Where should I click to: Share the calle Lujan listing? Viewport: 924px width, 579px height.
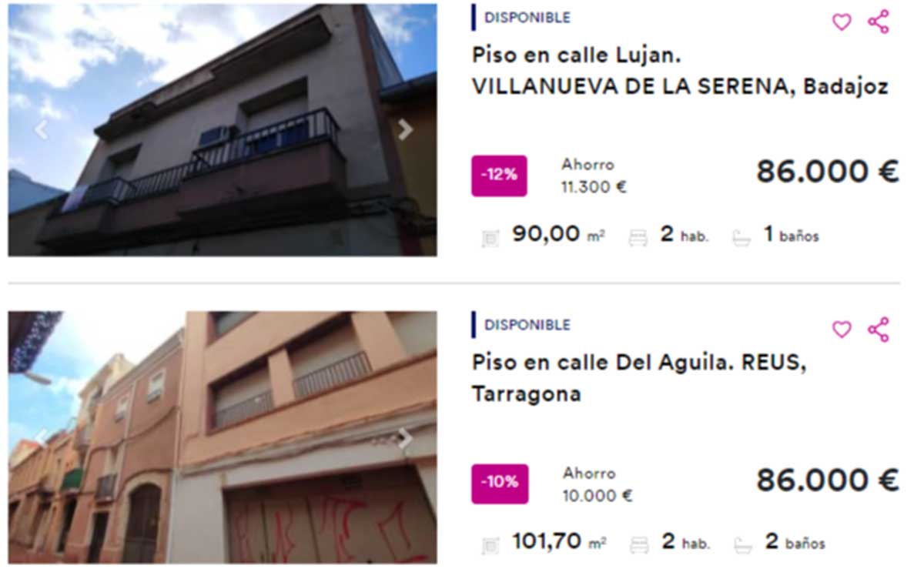pos(879,22)
